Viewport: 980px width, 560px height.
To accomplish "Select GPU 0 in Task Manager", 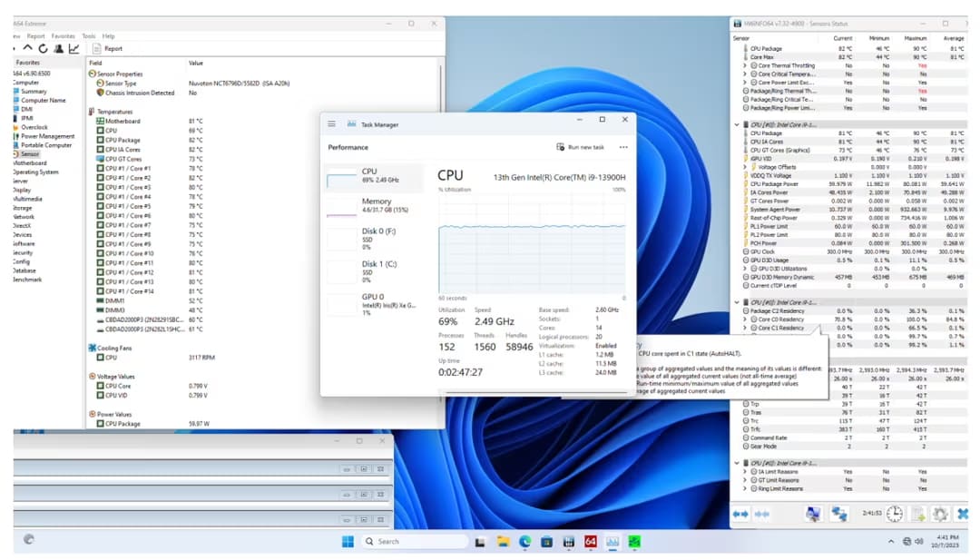I will point(374,304).
